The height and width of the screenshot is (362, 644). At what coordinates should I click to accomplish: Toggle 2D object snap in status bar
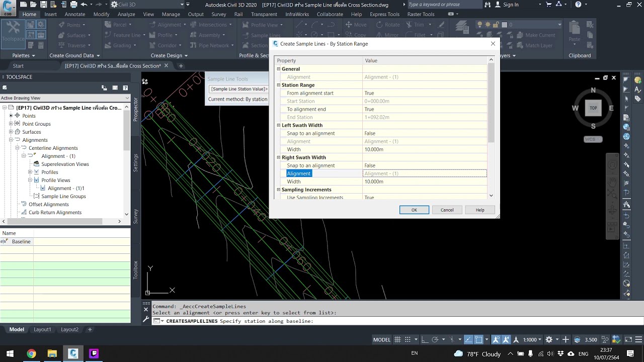[479, 339]
